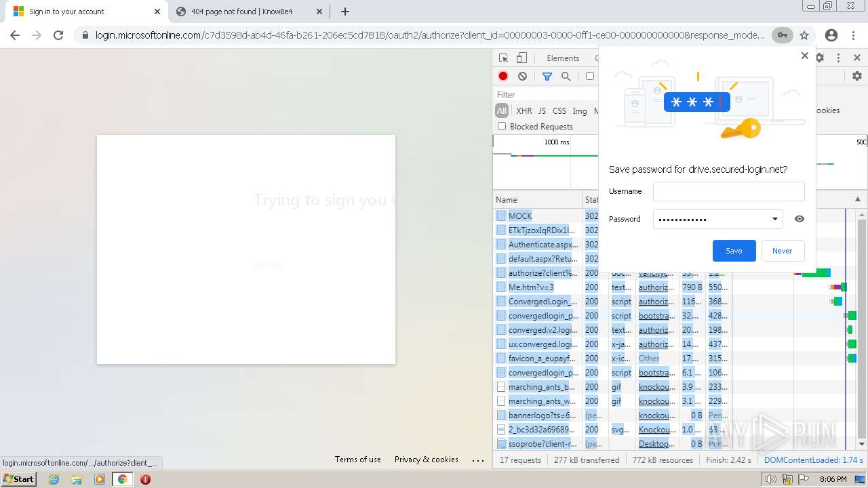Open the file explorer taskbar icon
Image resolution: width=868 pixels, height=488 pixels.
[77, 479]
